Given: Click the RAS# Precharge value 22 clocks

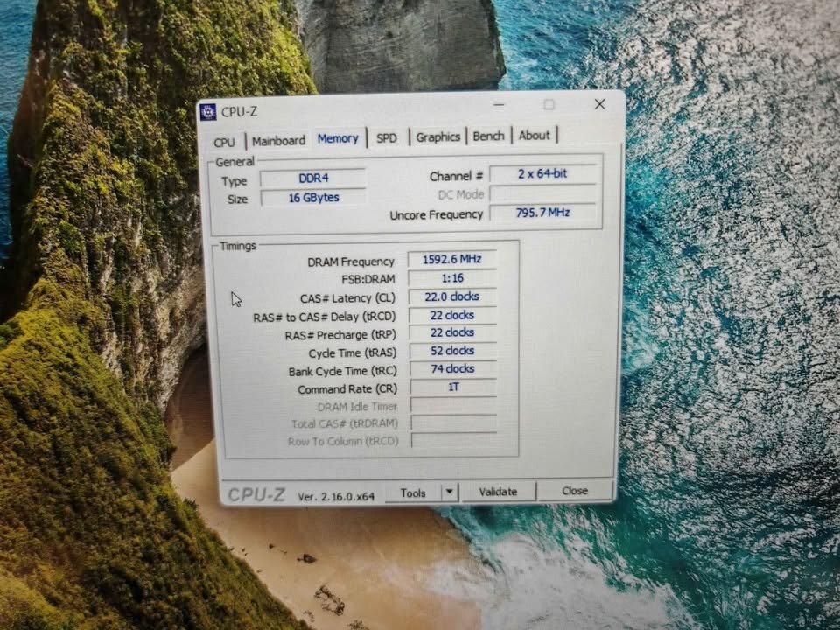Looking at the screenshot, I should click(452, 332).
